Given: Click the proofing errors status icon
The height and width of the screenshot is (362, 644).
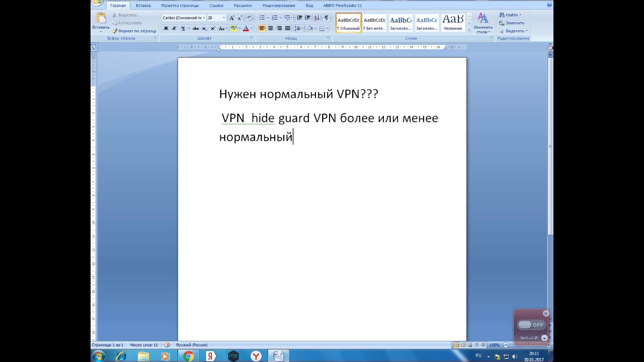Looking at the screenshot, I should click(x=167, y=345).
